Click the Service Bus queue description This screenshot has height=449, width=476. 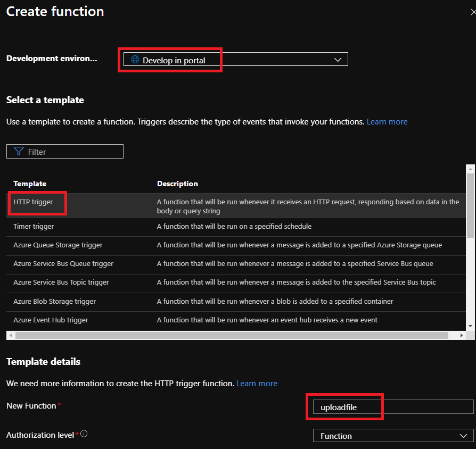[295, 264]
